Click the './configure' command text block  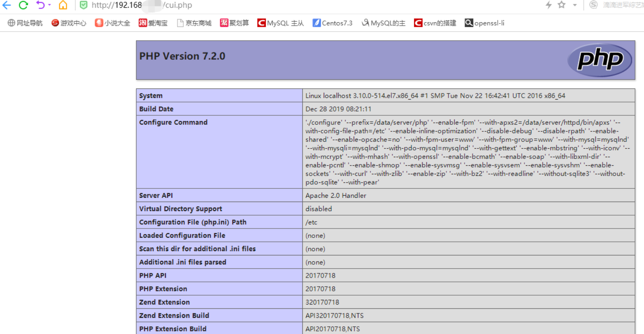468,152
